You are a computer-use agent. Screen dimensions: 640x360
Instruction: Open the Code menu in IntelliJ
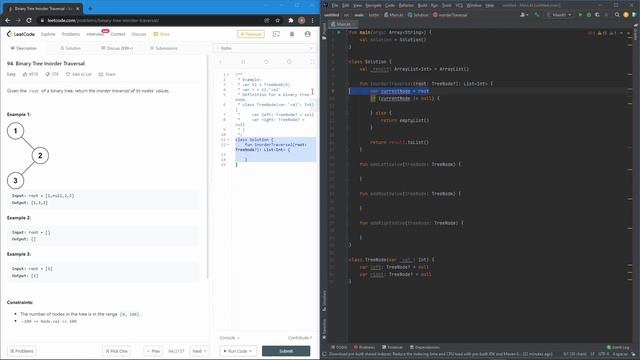(x=390, y=5)
